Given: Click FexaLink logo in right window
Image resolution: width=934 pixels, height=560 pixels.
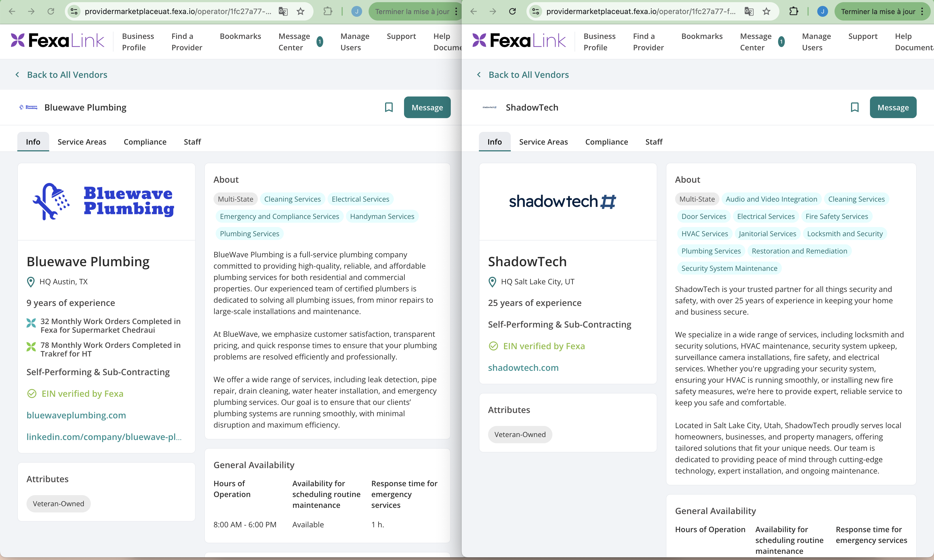Looking at the screenshot, I should point(519,41).
